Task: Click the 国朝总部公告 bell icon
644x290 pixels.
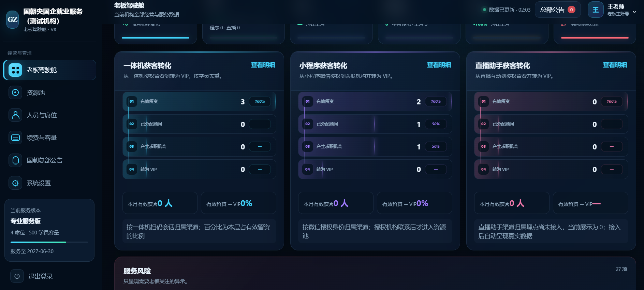Action: (x=15, y=160)
